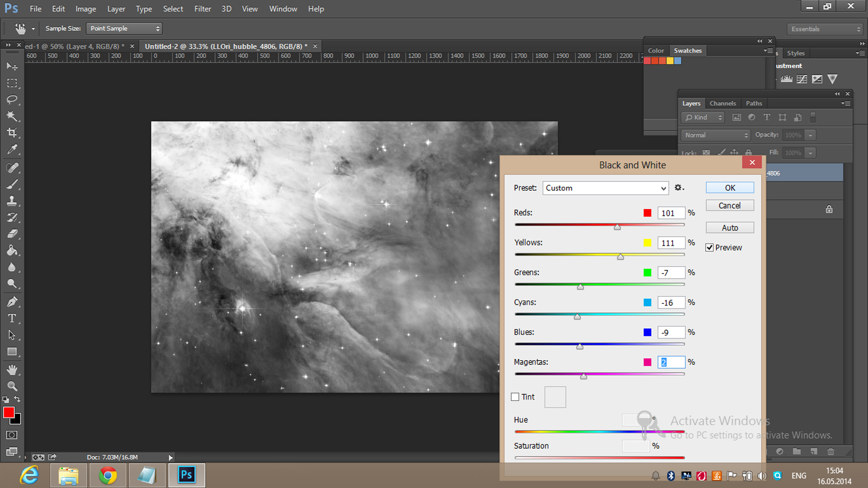868x488 pixels.
Task: Select the Zoom tool
Action: [x=12, y=386]
